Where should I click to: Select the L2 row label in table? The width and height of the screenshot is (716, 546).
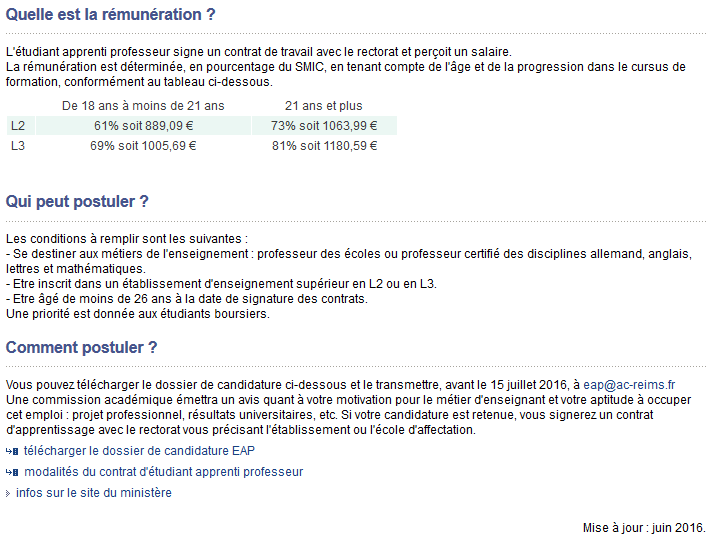(18, 126)
